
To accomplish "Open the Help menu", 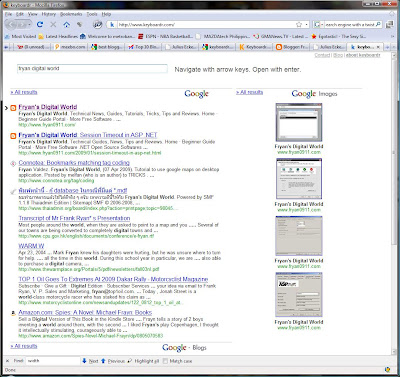I will pos(106,14).
